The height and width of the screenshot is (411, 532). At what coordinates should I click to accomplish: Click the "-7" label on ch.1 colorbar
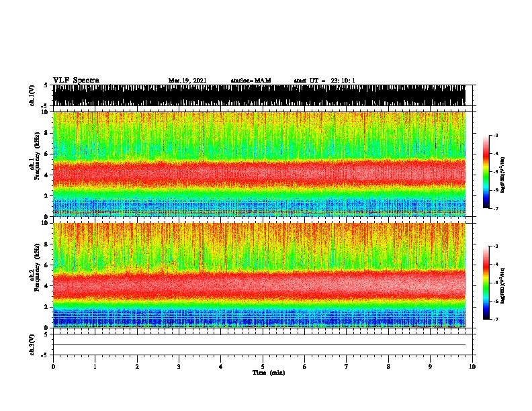pyautogui.click(x=496, y=209)
